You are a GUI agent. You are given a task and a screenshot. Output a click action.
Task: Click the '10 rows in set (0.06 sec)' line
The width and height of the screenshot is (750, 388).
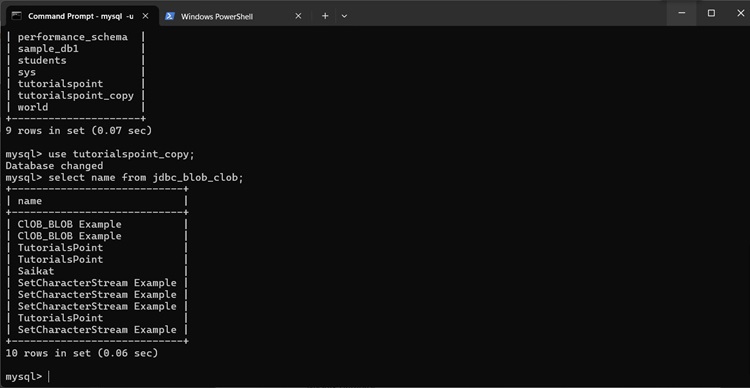point(82,353)
